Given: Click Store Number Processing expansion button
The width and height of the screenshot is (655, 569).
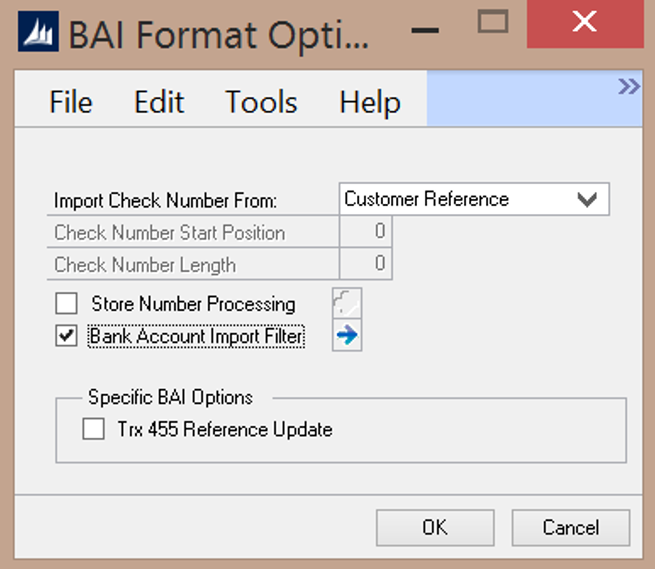Looking at the screenshot, I should pyautogui.click(x=347, y=304).
